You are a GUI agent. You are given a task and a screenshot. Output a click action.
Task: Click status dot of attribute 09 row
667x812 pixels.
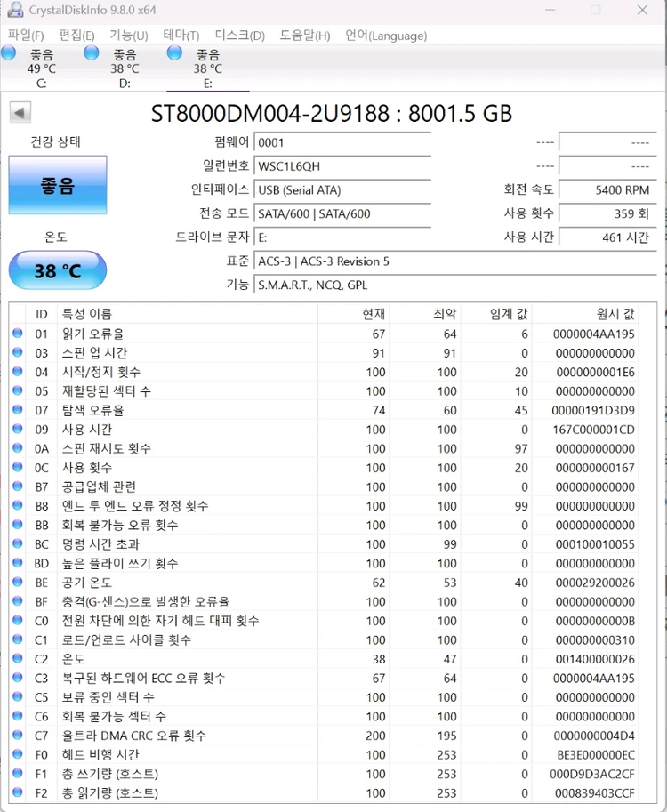[18, 429]
